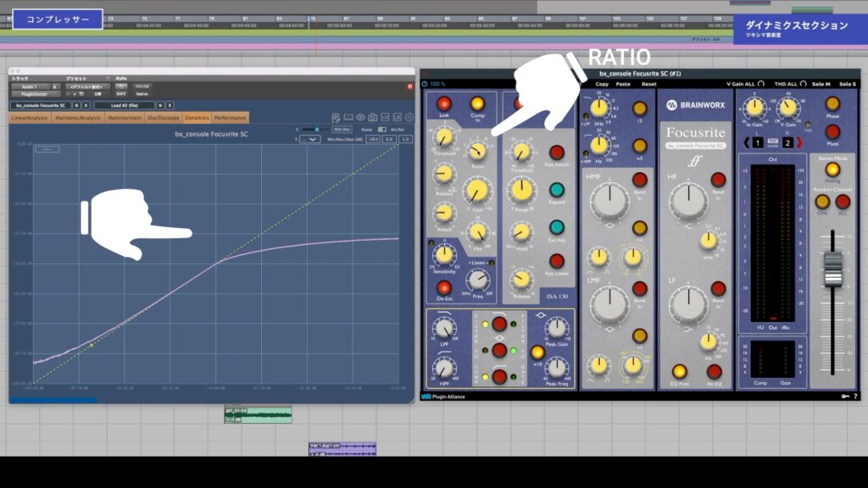868x488 pixels.
Task: Toggle the Key Listen button
Action: 556,261
